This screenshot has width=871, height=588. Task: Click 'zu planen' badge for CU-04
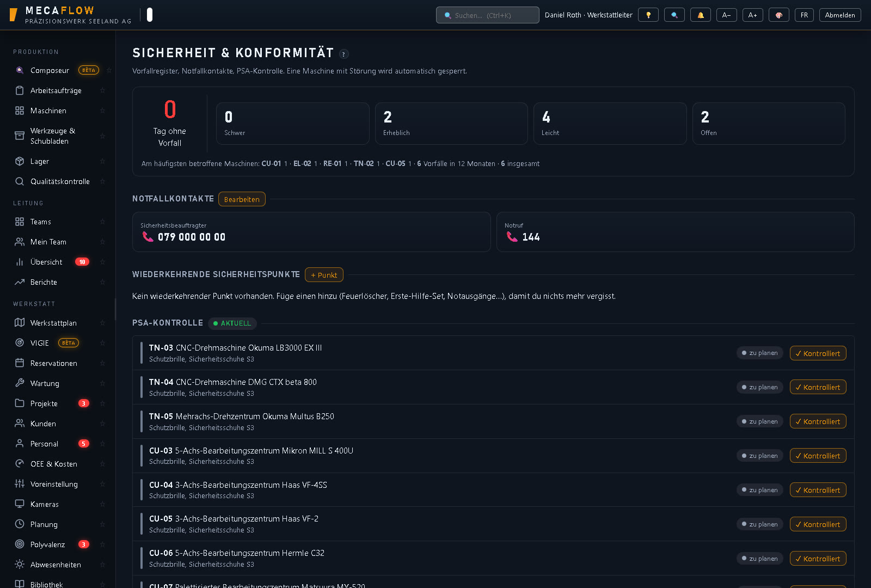(x=760, y=490)
